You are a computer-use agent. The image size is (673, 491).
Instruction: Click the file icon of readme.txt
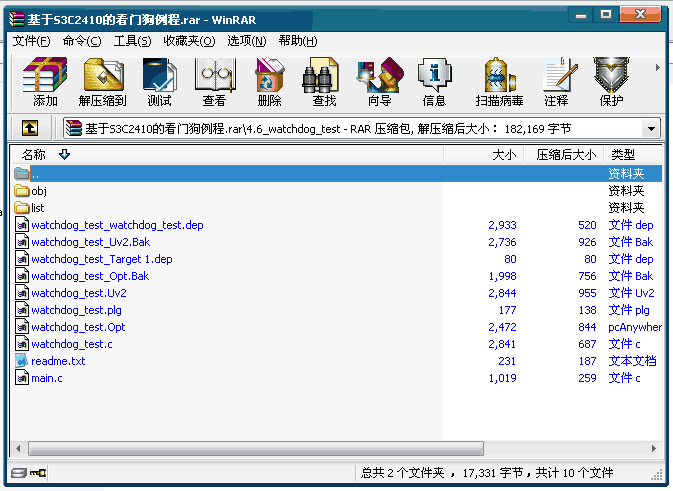click(x=21, y=361)
